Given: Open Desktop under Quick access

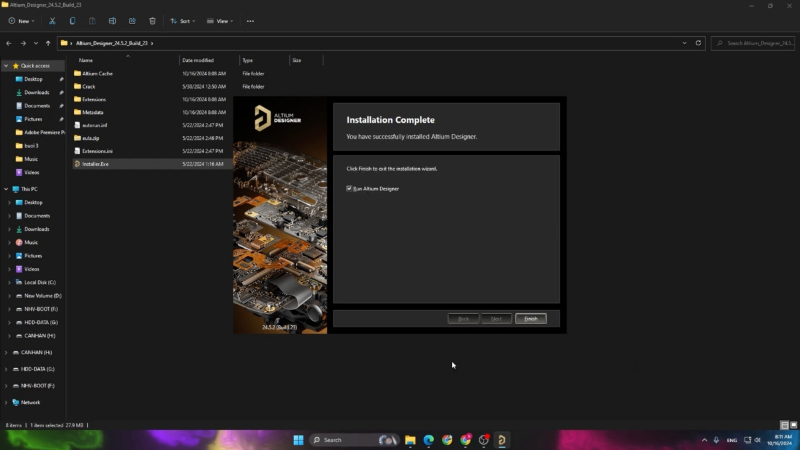Looking at the screenshot, I should coord(33,79).
